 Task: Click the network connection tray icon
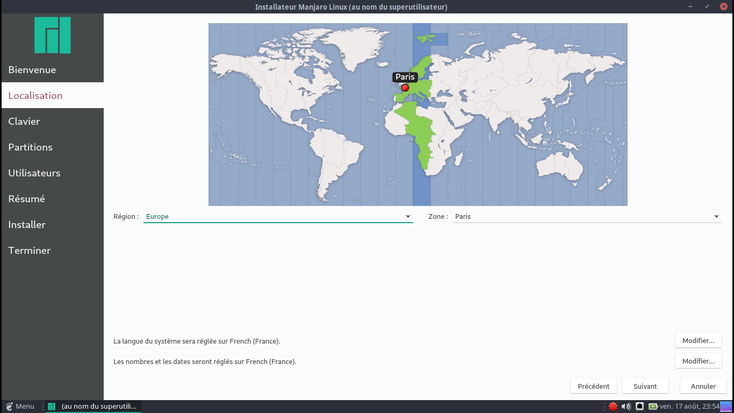[639, 406]
